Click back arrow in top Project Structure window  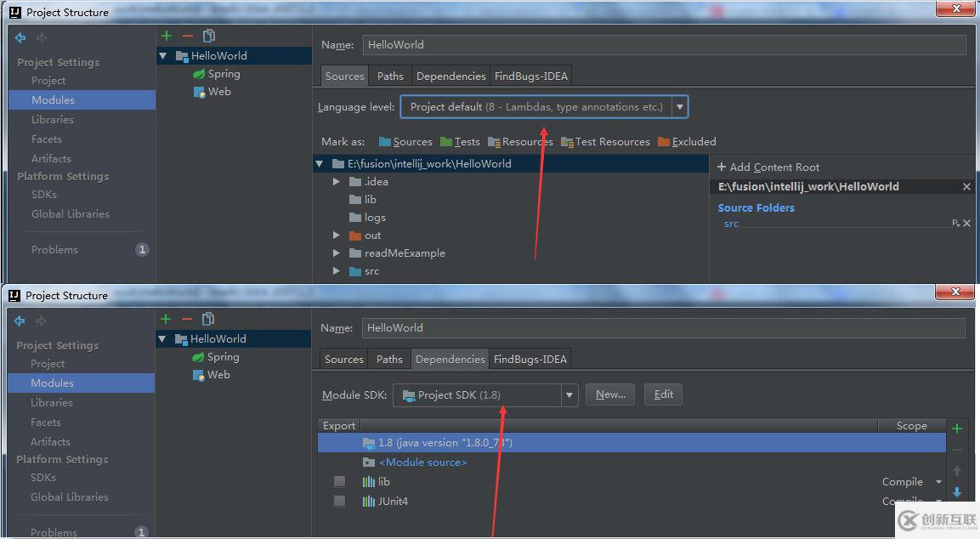pos(20,38)
